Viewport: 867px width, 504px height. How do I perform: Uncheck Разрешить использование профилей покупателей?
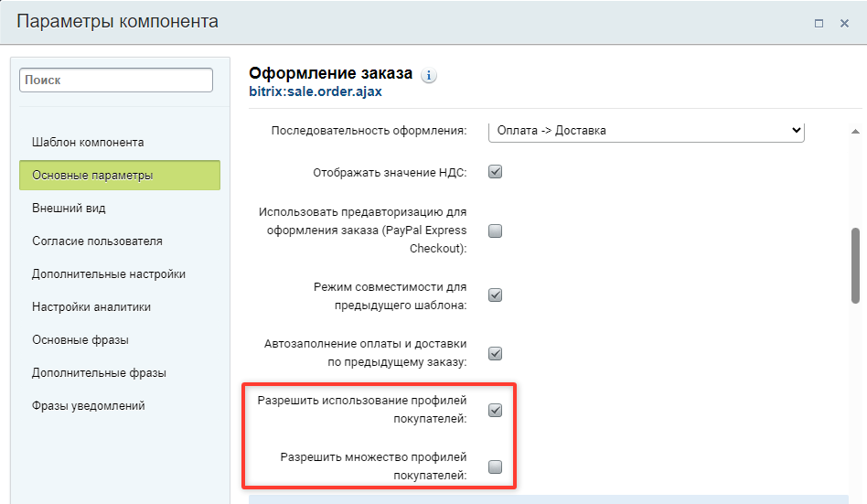point(496,411)
